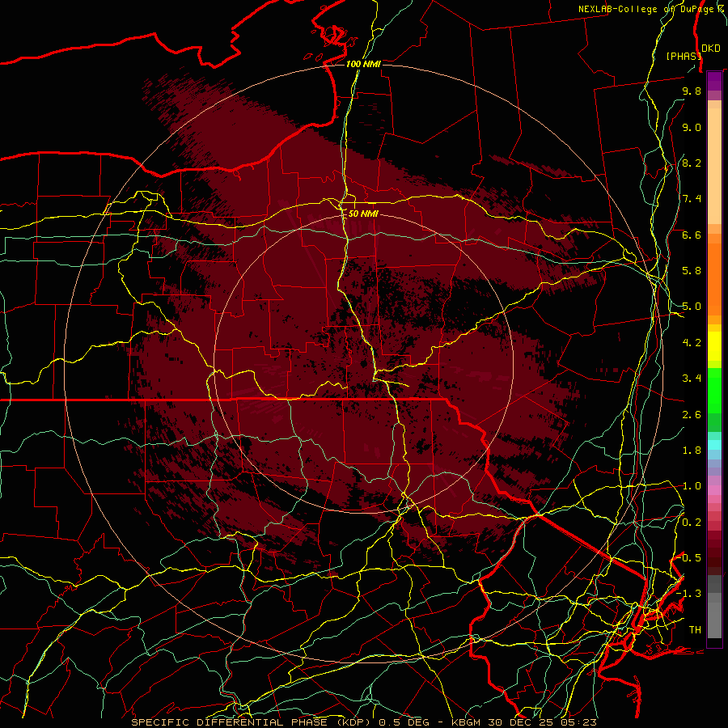The image size is (728, 728).
Task: Click the 2.6 legend value
Action: coord(692,415)
